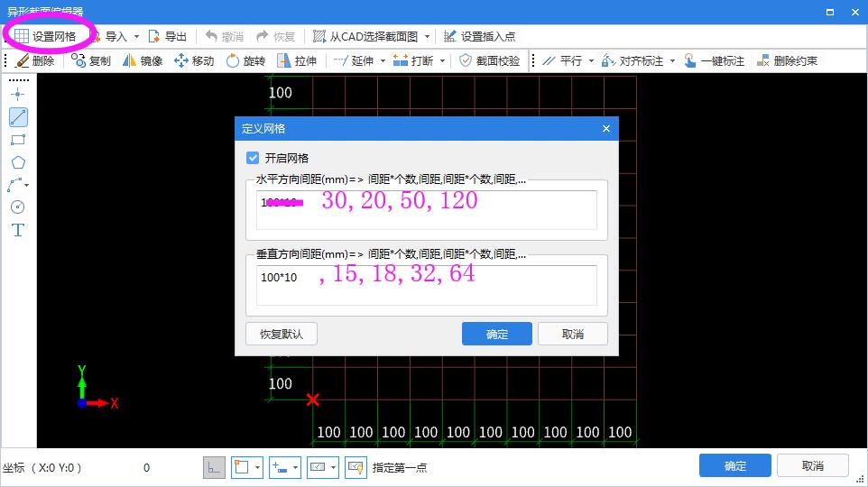Click the red X origin marker

coord(313,400)
